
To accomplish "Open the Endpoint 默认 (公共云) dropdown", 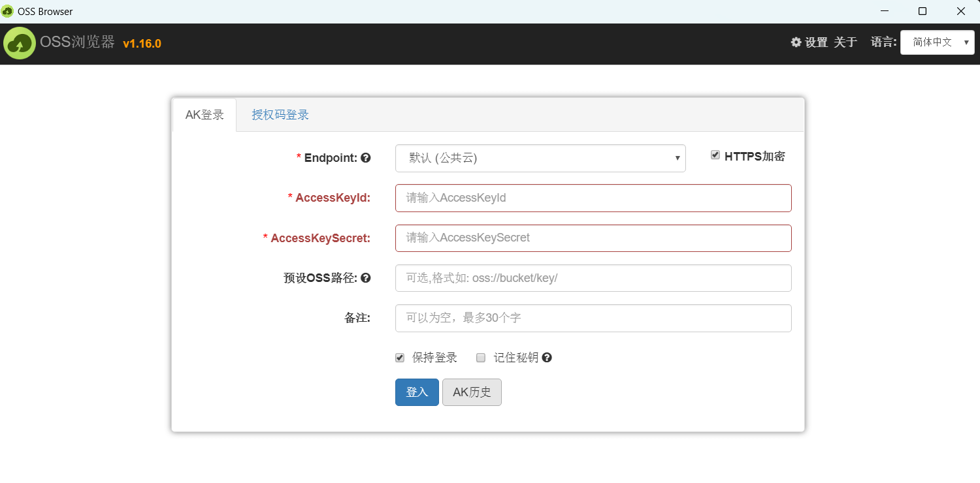I will [x=540, y=158].
